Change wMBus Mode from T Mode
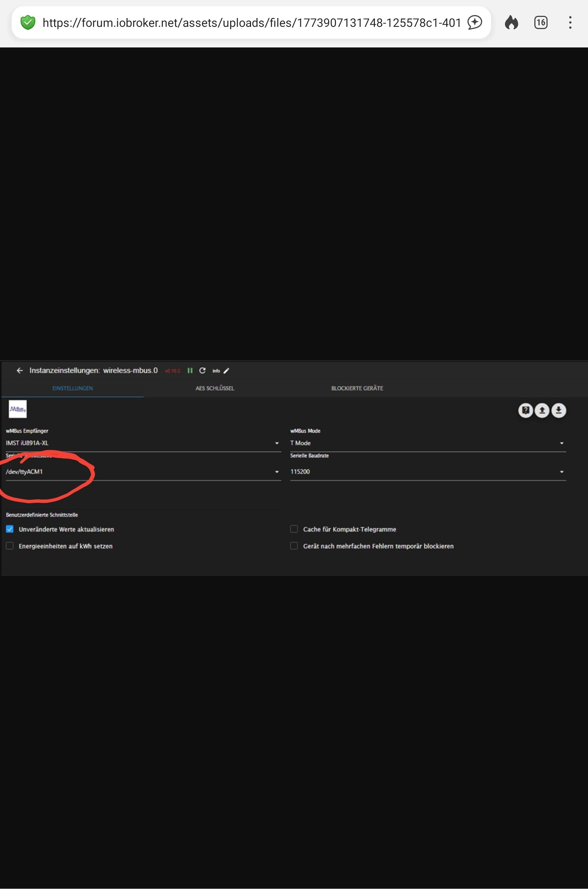The image size is (588, 889). point(562,443)
